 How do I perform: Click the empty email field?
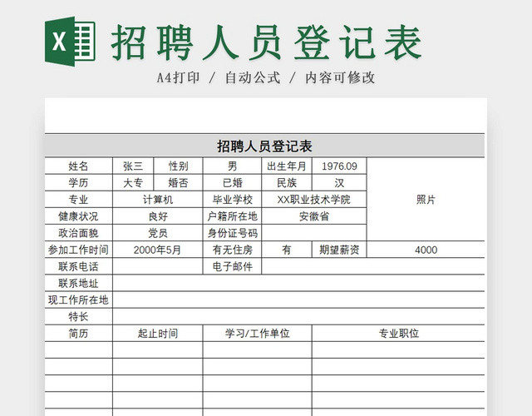[373, 266]
